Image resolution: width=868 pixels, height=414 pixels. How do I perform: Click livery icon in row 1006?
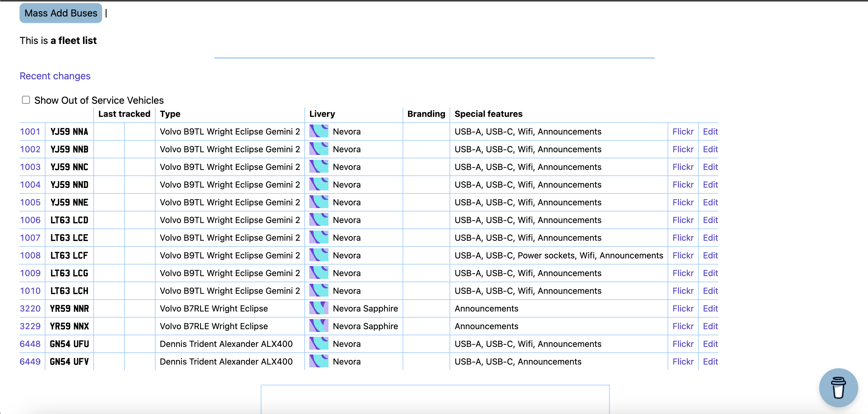click(319, 220)
